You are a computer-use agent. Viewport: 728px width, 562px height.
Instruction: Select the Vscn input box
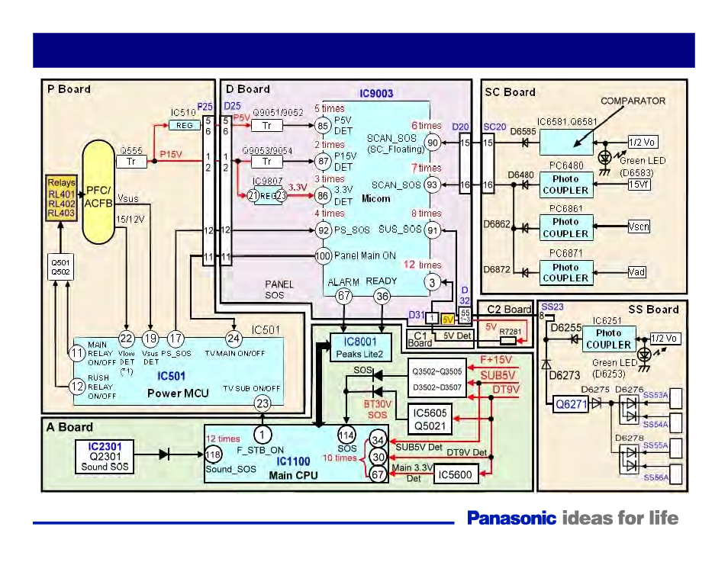tap(639, 226)
